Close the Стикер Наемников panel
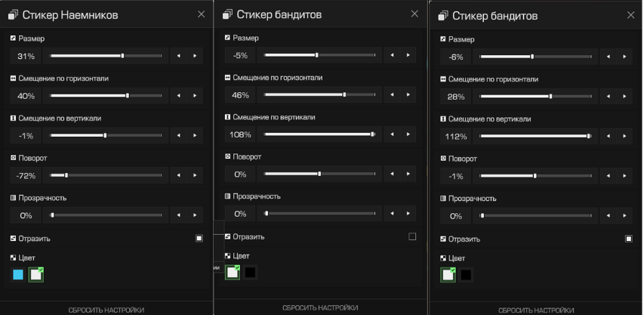The image size is (644, 315). click(200, 14)
